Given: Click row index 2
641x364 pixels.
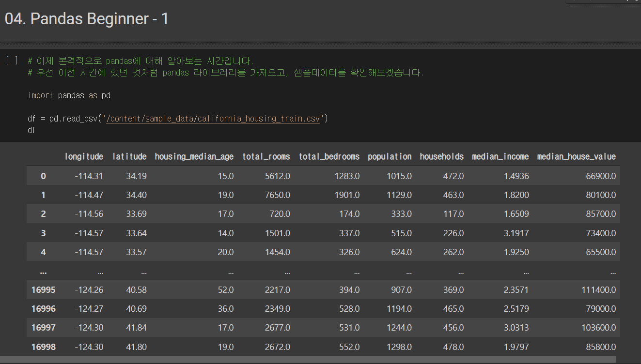Looking at the screenshot, I should [x=43, y=214].
